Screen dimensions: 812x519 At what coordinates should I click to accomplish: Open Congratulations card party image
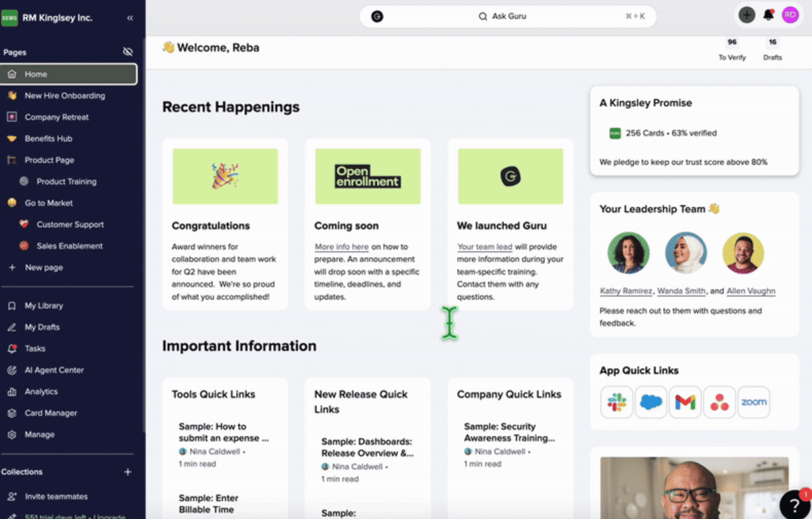coord(225,176)
